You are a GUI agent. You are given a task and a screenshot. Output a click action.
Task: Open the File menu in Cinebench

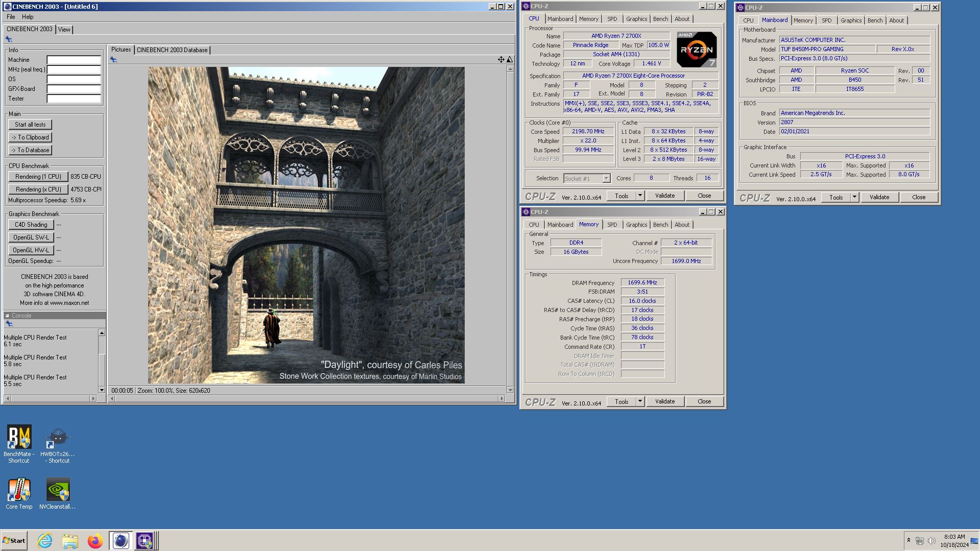click(x=11, y=17)
